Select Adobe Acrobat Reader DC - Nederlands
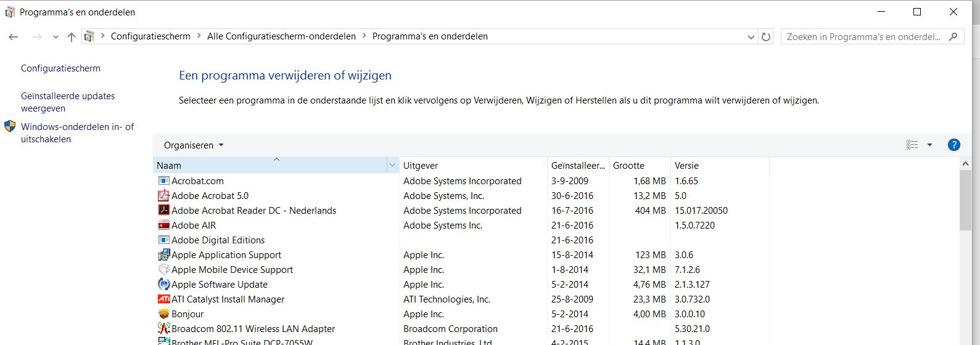980x345 pixels. click(253, 210)
